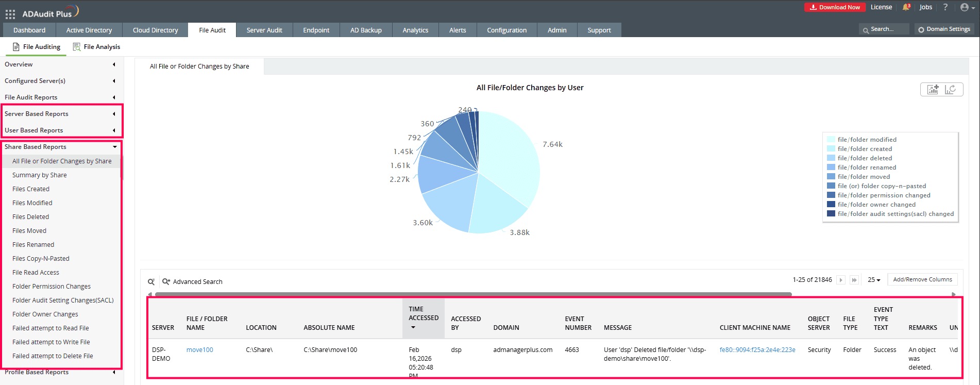The height and width of the screenshot is (385, 980).
Task: Open Summary by Share report
Action: (x=40, y=175)
